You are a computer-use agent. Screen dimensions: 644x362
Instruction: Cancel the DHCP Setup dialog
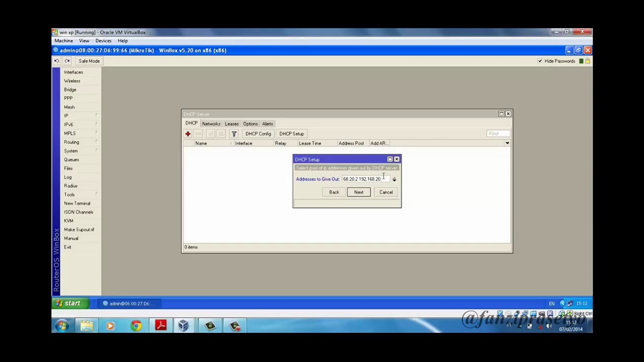tap(386, 192)
